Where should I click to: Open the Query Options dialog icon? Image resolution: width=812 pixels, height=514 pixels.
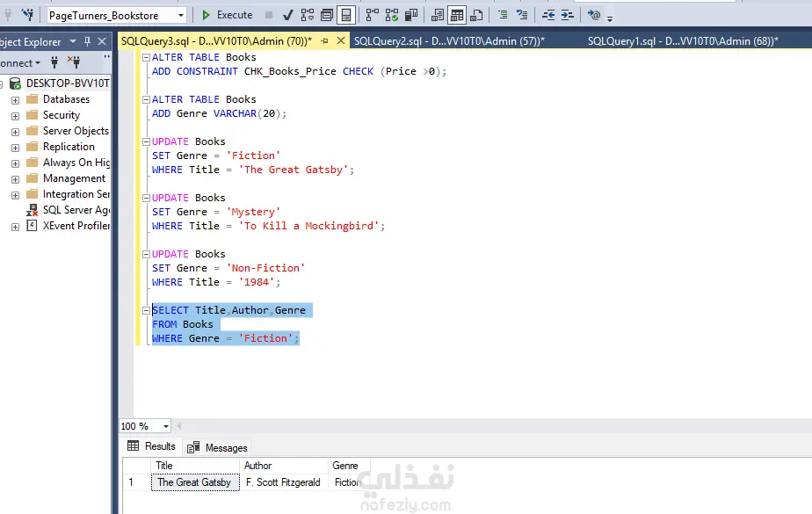click(x=327, y=15)
